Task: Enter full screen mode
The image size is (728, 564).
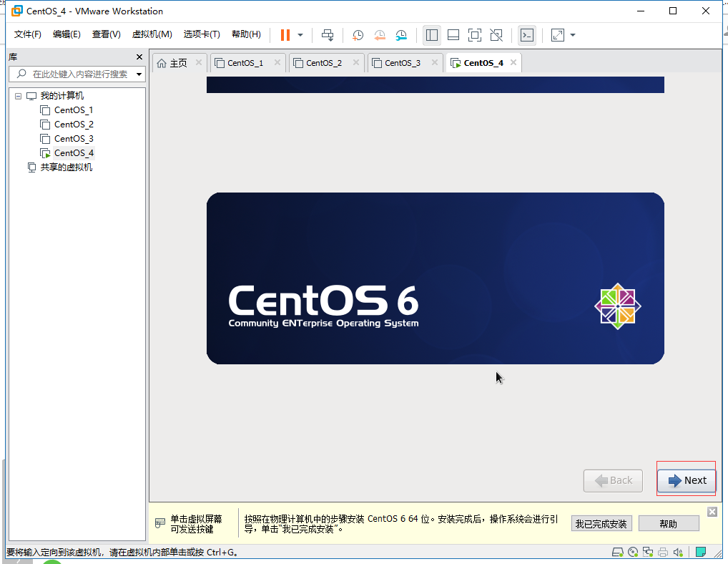Action: click(475, 35)
